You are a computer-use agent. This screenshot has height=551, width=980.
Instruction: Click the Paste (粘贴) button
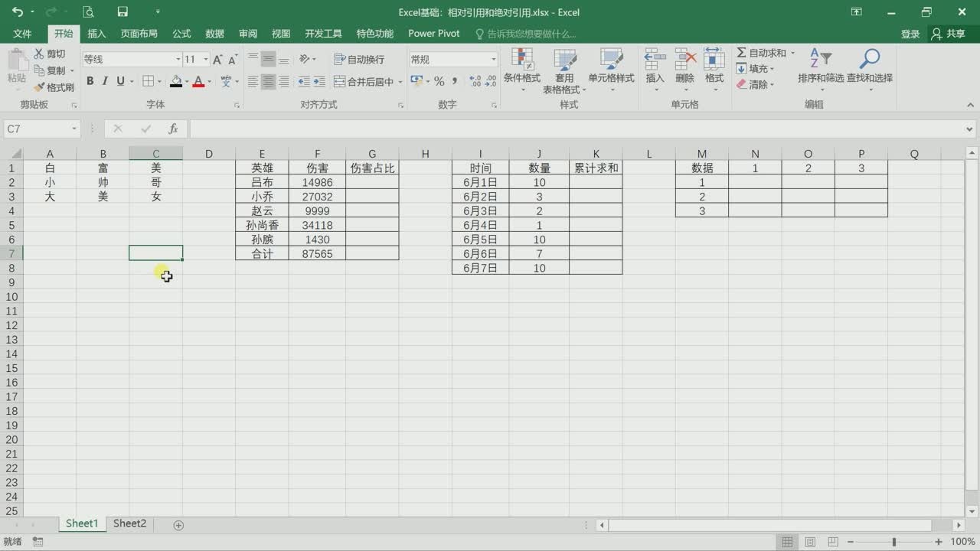pyautogui.click(x=16, y=67)
